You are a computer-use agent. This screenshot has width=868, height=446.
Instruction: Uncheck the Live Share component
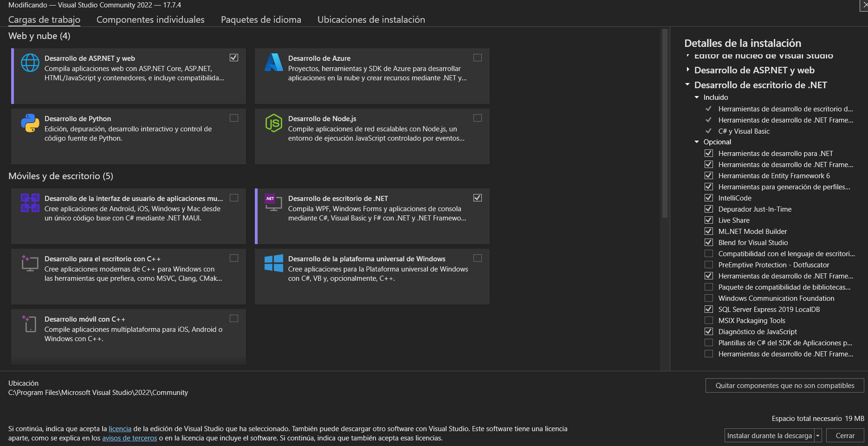pos(709,220)
